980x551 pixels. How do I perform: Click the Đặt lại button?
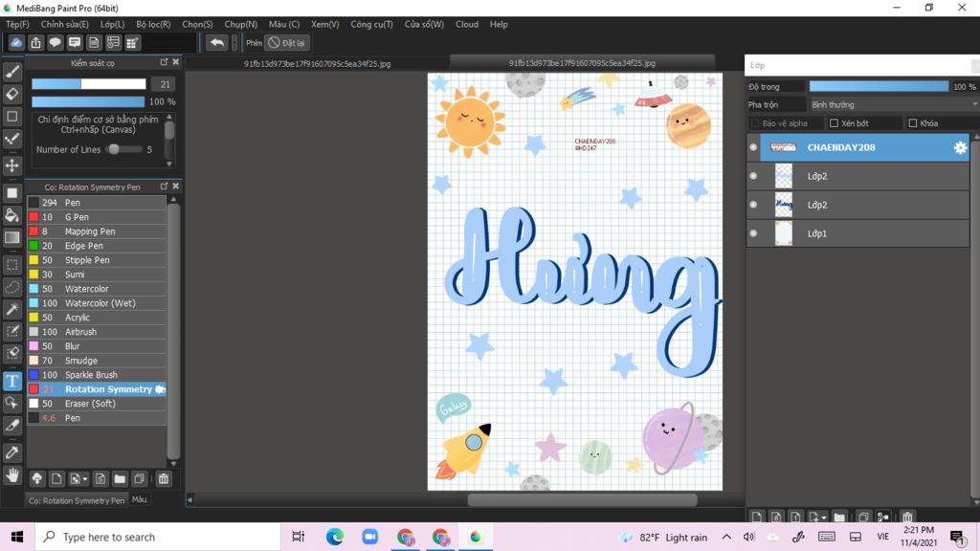coord(287,42)
